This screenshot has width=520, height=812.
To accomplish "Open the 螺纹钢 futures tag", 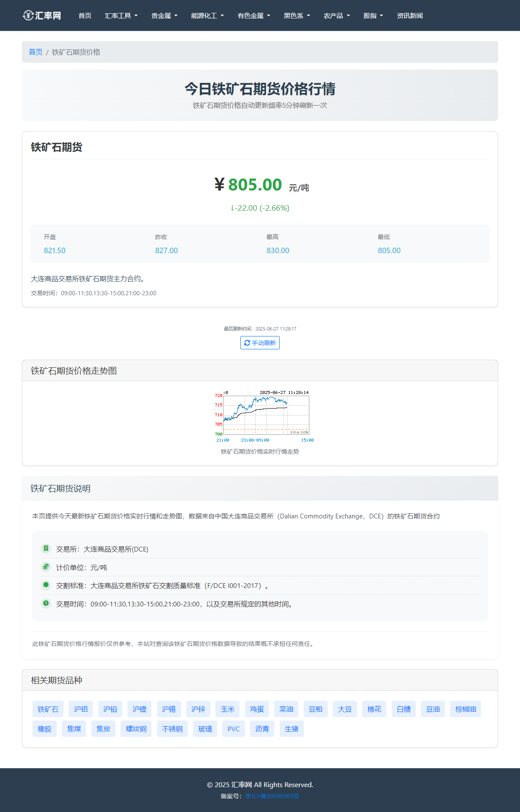I will tap(136, 729).
